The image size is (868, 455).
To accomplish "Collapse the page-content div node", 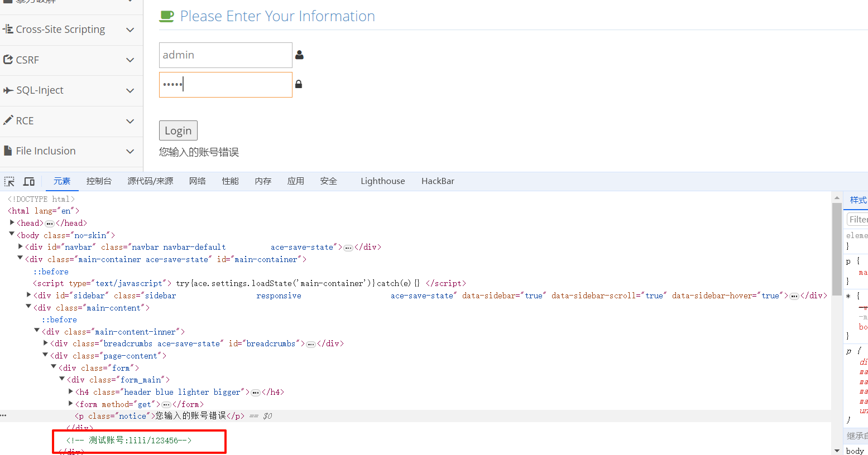I will click(45, 355).
